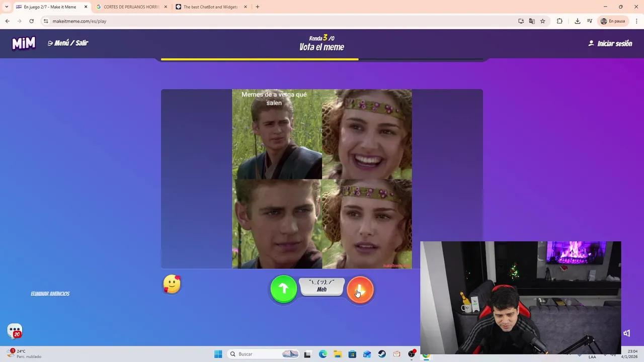Minimize the browser window
644x362 pixels.
pyautogui.click(x=605, y=7)
